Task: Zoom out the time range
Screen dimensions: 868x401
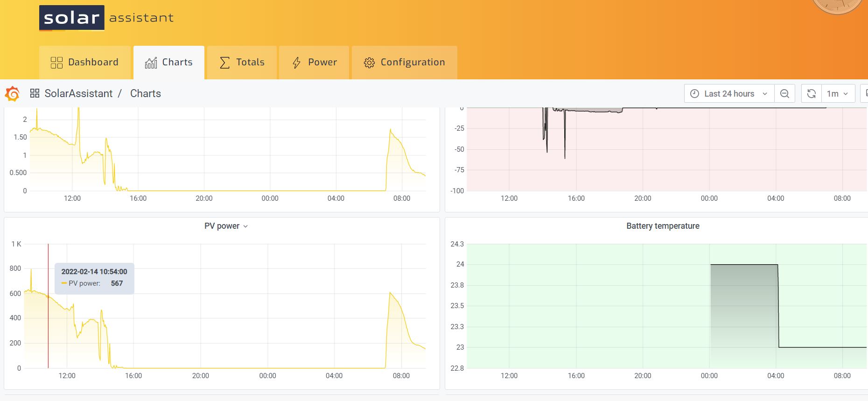Action: 784,93
